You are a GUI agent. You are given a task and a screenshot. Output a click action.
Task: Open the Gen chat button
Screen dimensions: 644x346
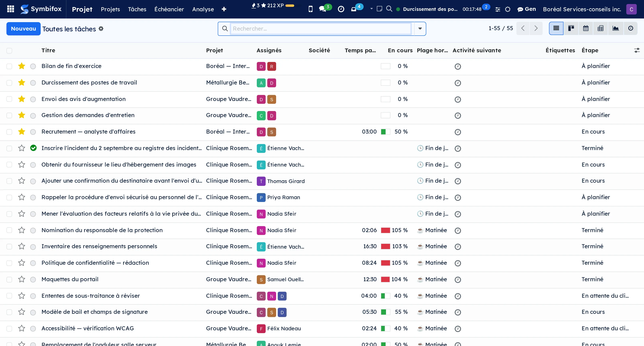(x=526, y=9)
